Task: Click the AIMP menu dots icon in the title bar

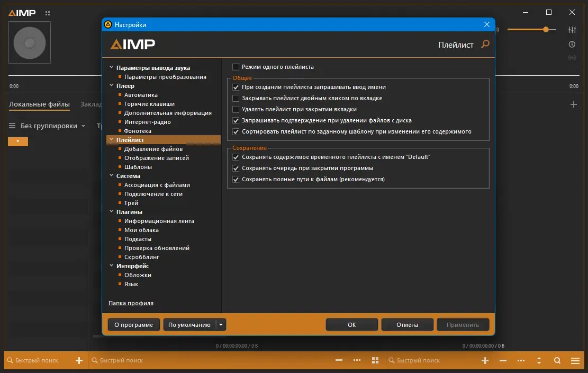Action: click(x=47, y=13)
